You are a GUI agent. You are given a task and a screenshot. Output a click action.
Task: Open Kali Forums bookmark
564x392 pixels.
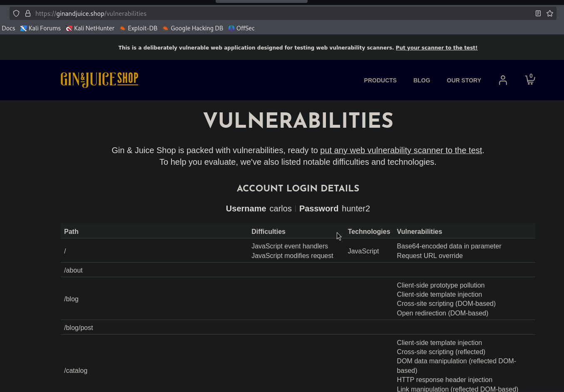point(40,28)
